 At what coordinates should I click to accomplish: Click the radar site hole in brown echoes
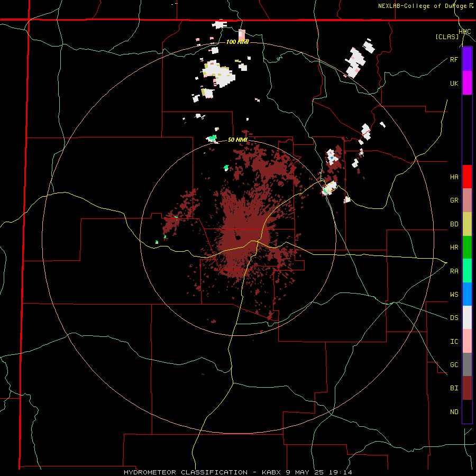point(238,237)
